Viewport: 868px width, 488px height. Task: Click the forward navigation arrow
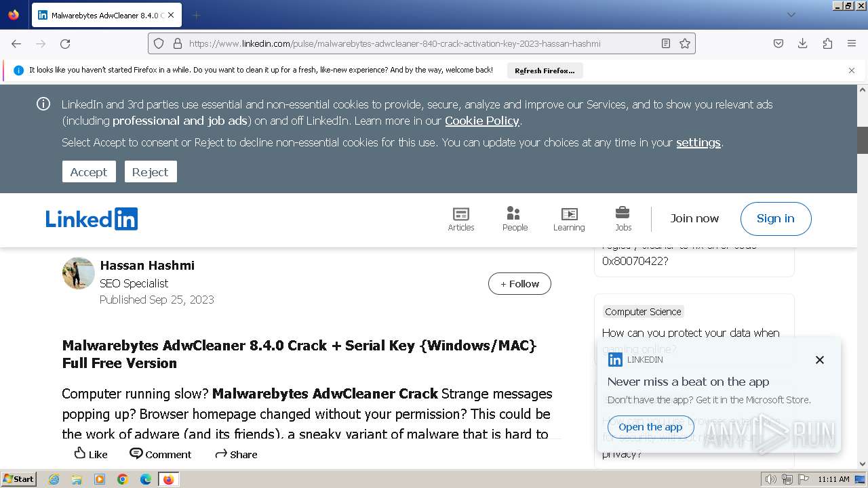(41, 43)
